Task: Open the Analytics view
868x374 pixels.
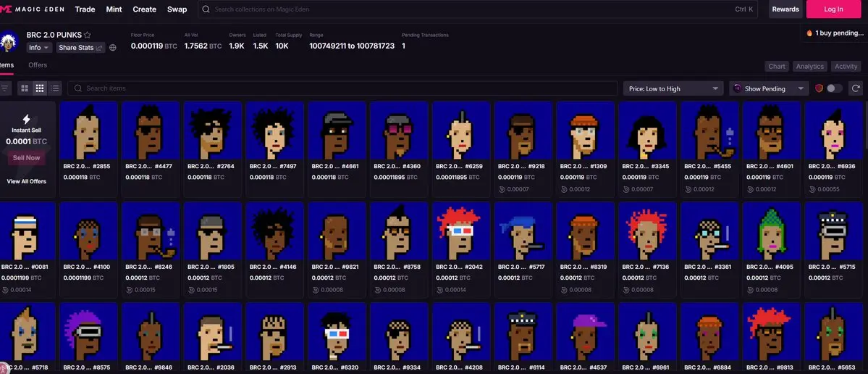Action: (810, 67)
